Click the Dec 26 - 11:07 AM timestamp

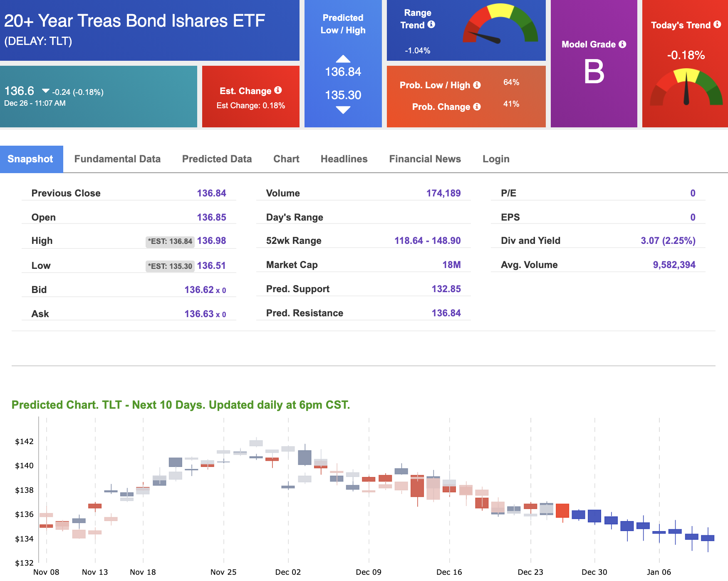point(35,103)
